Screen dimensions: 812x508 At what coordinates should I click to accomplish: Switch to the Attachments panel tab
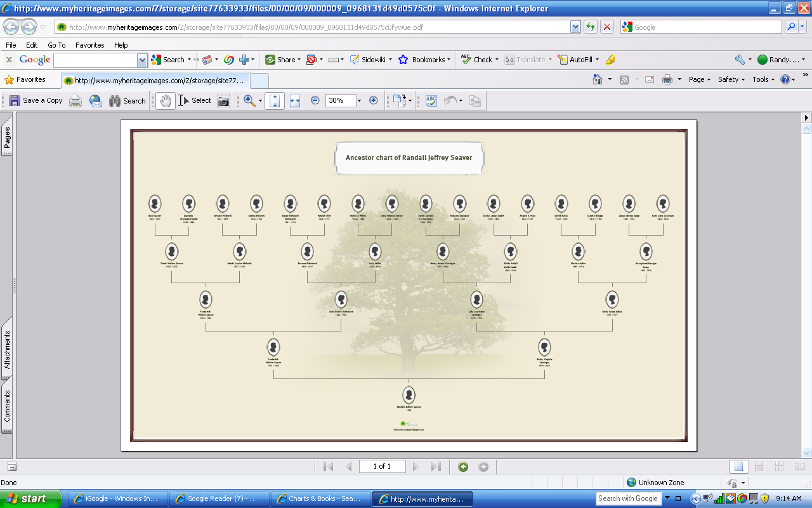7,340
